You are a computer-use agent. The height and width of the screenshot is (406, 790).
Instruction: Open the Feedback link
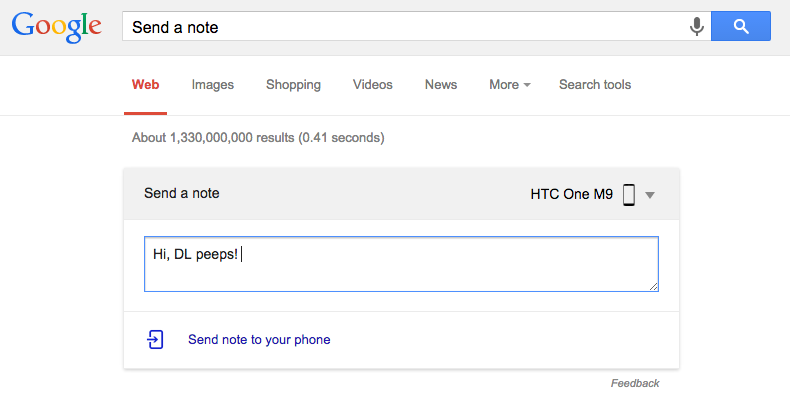pos(635,383)
